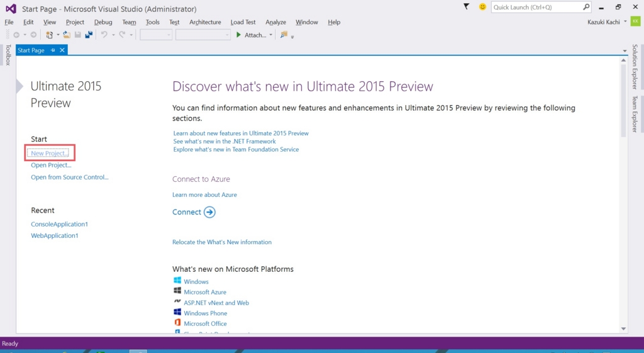This screenshot has height=353, width=644.
Task: Open the Edit menu
Action: click(x=28, y=22)
